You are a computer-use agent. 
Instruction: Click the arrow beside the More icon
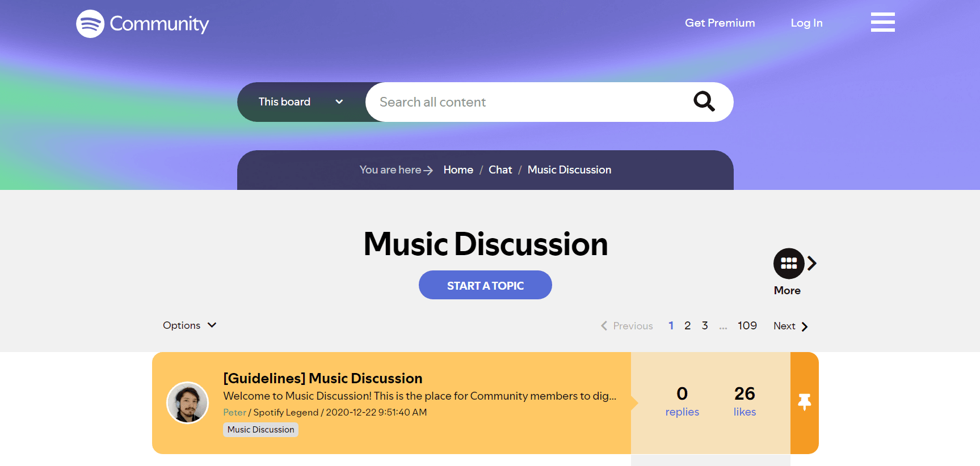[x=812, y=263]
